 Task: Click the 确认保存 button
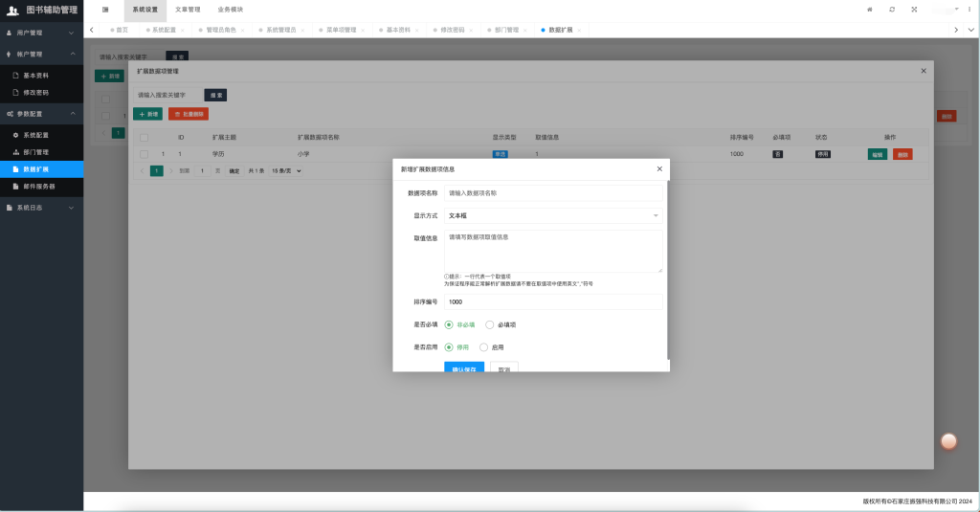pyautogui.click(x=463, y=367)
